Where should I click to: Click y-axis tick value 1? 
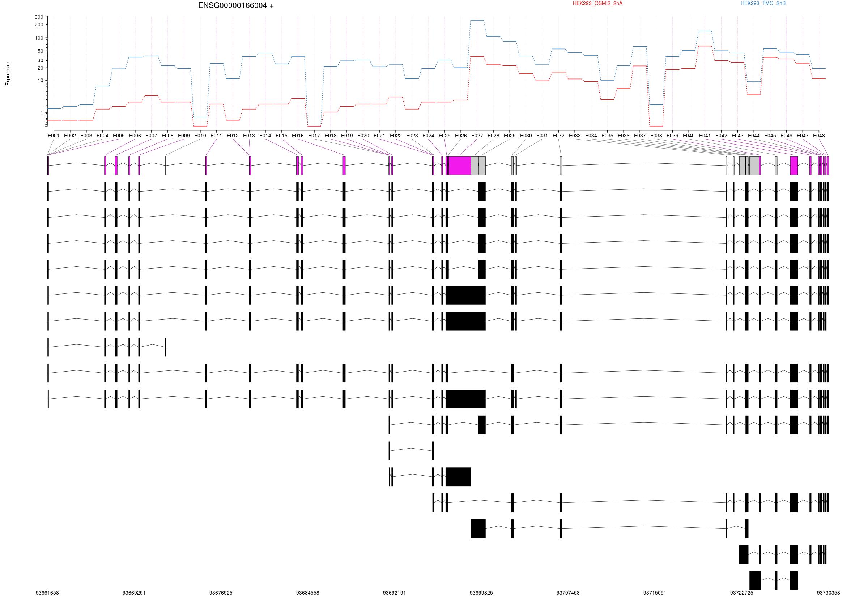42,113
